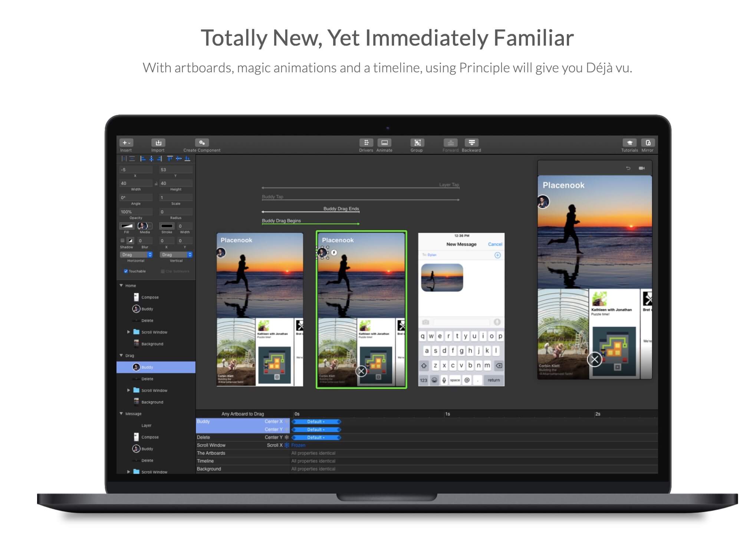Uncheck the Touchable checkbox
This screenshot has width=756, height=557.
[x=126, y=271]
